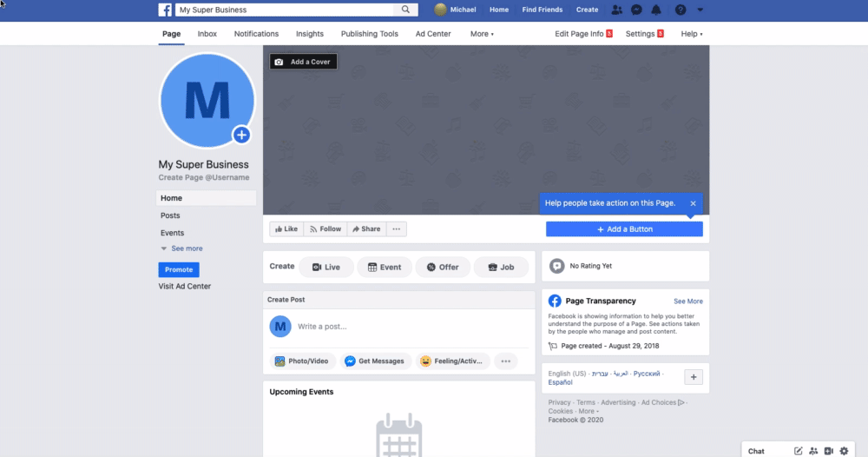This screenshot has height=457, width=868.
Task: Select Photo/Video post option
Action: (302, 361)
